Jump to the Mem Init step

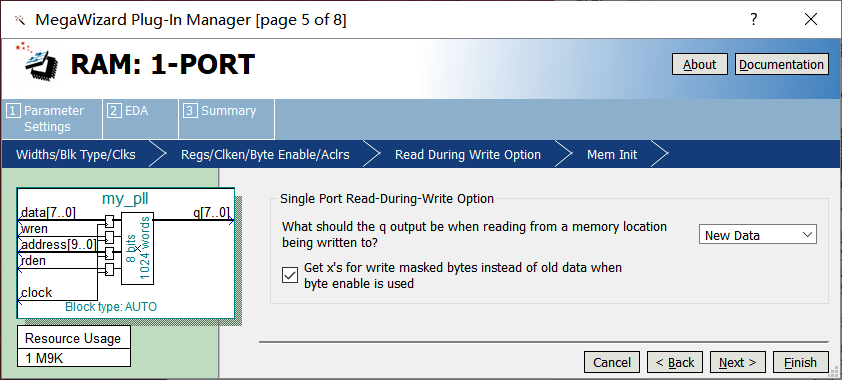[x=612, y=155]
